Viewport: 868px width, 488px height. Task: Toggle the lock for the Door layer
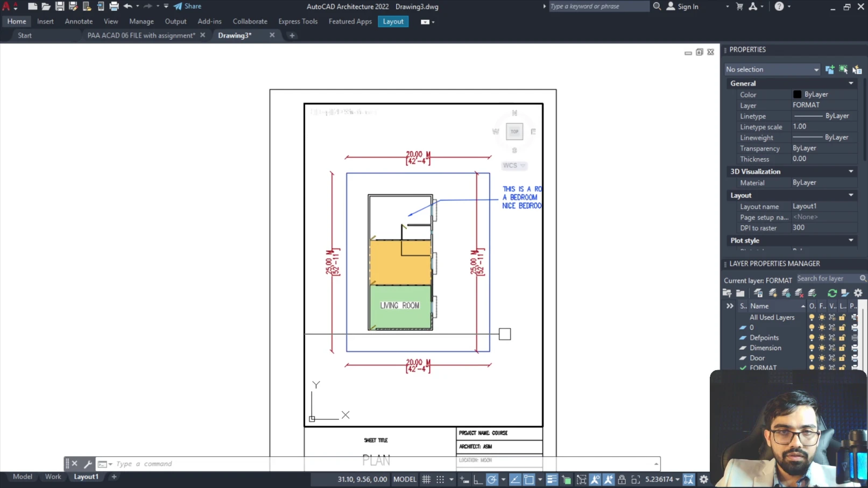pyautogui.click(x=842, y=358)
